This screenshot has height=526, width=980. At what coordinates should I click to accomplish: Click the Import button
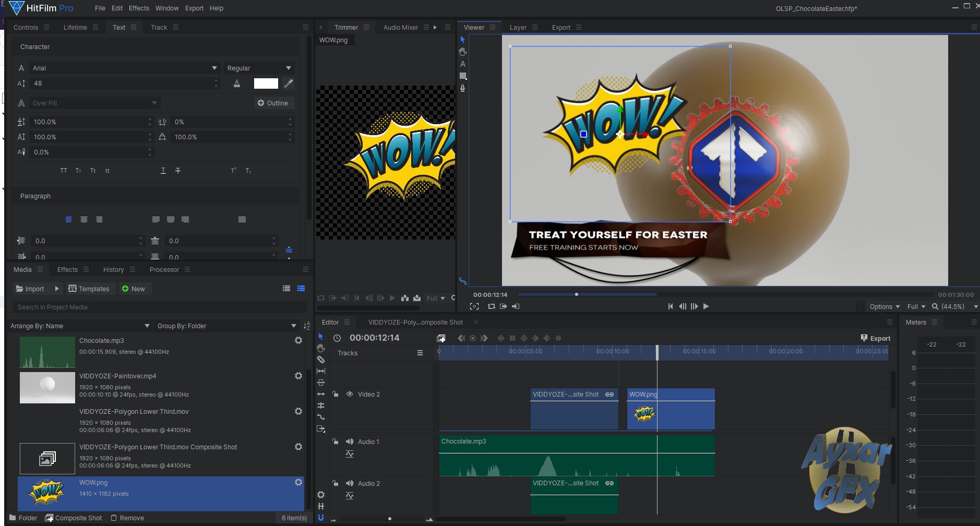click(x=31, y=289)
